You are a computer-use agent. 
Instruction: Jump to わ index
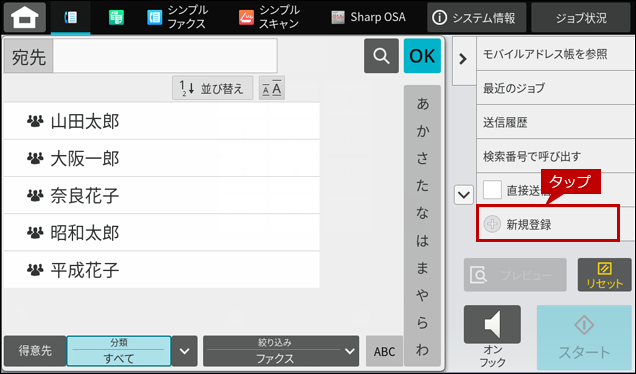(x=423, y=350)
